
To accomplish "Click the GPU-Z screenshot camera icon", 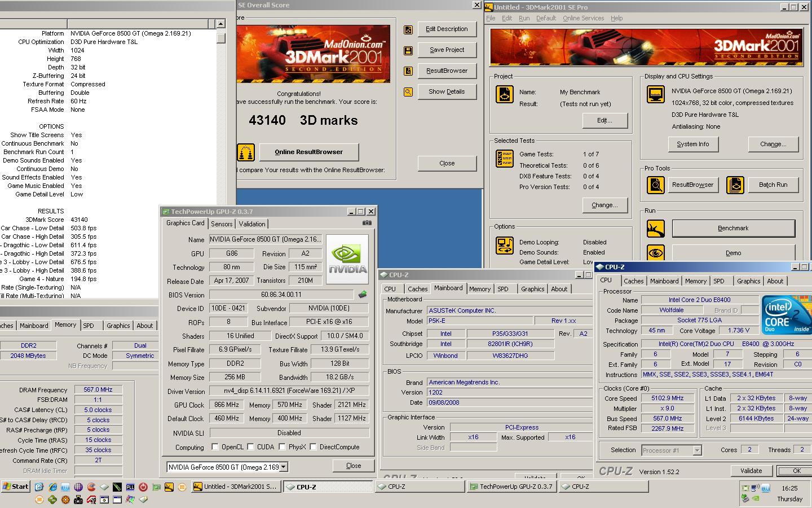I will click(x=367, y=223).
